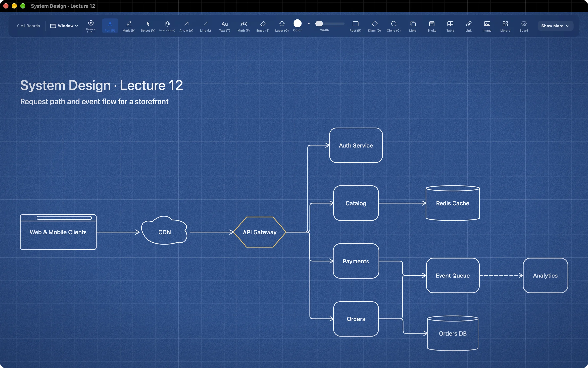Click the stroke Width slider
This screenshot has width=588, height=368.
pos(329,24)
